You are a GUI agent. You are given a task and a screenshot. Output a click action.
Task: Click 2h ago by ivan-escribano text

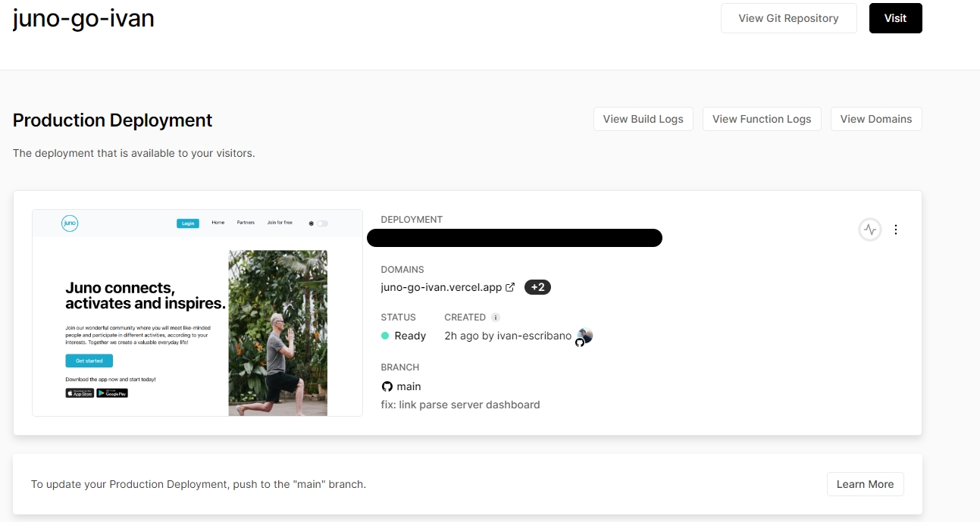point(508,336)
